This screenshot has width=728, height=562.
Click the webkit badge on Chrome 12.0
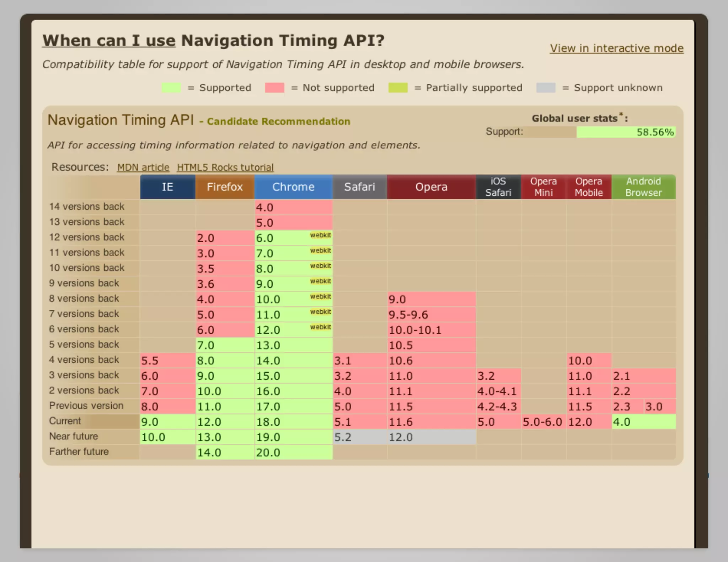[320, 327]
